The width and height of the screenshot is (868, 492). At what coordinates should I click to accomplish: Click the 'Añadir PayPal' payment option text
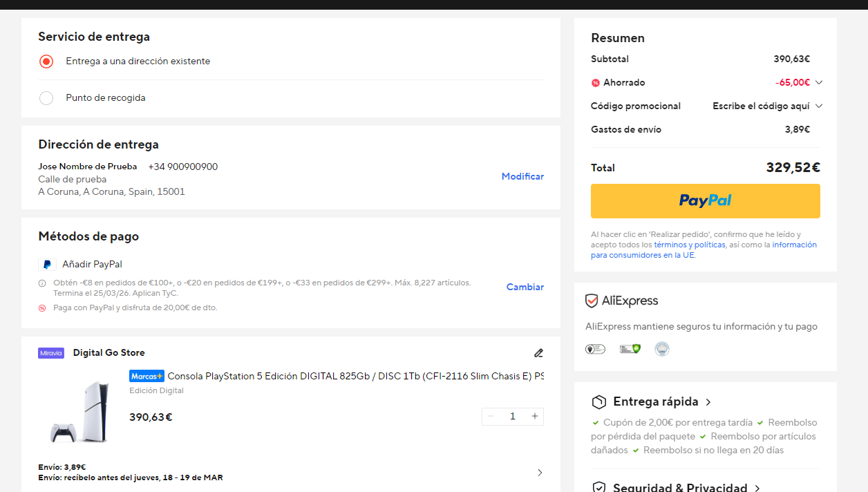[92, 264]
